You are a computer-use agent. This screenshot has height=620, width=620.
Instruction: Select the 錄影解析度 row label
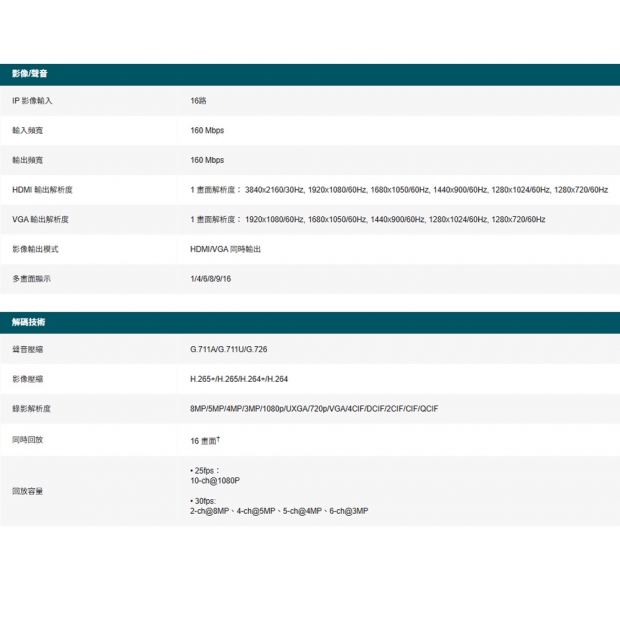[31, 408]
